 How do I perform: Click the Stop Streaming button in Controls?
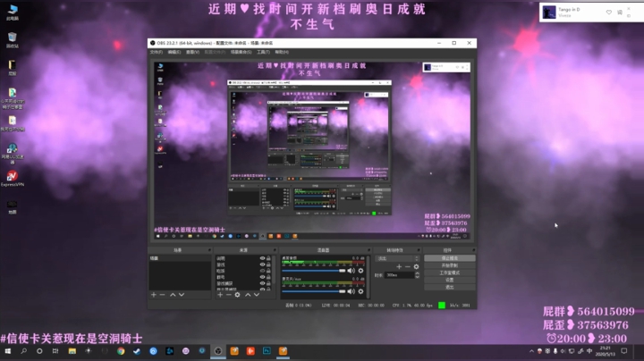pos(450,258)
